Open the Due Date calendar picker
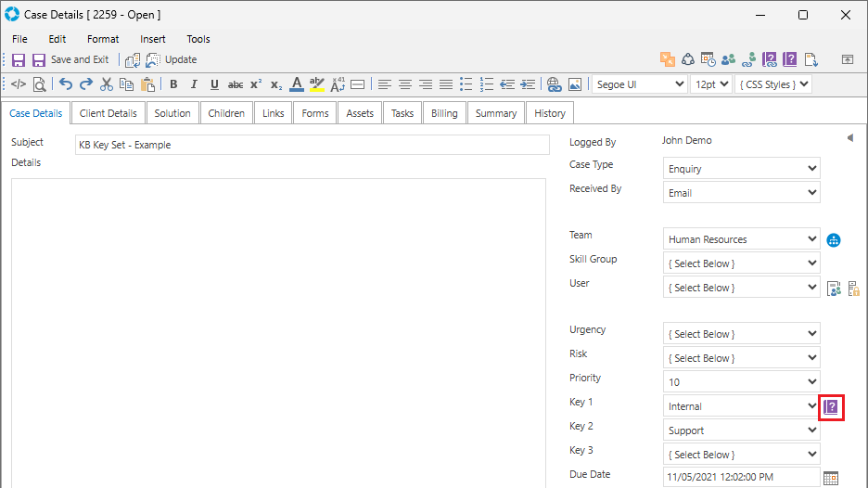Viewport: 868px width, 488px height. [831, 479]
